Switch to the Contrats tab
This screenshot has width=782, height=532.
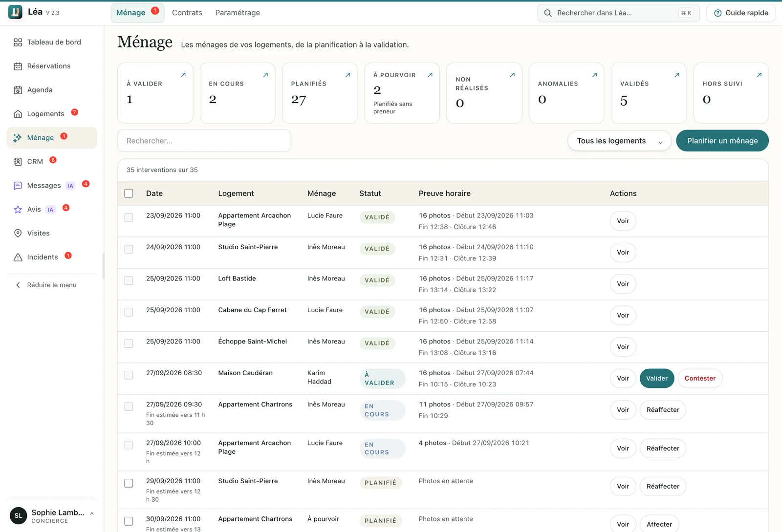[187, 13]
